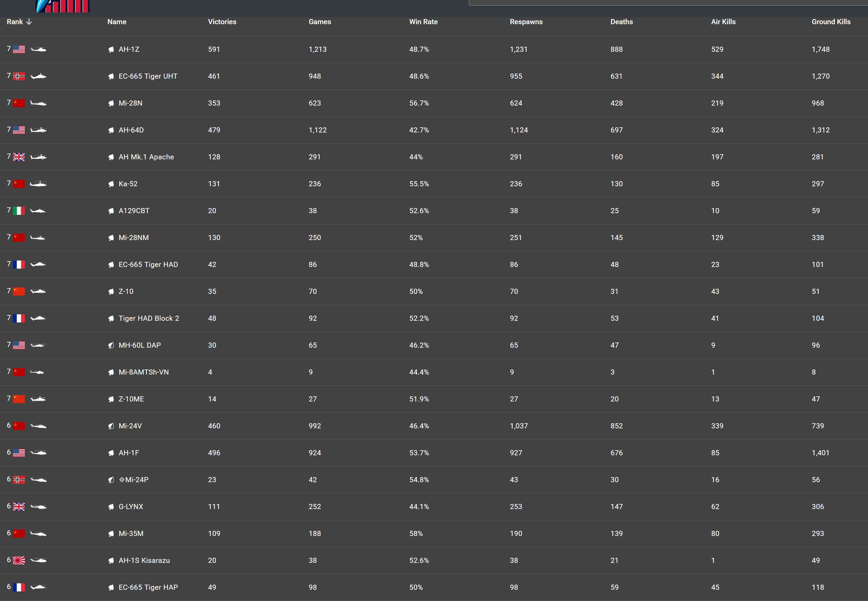
Task: Select the EC-665 Tiger HAP name
Action: pyautogui.click(x=149, y=587)
